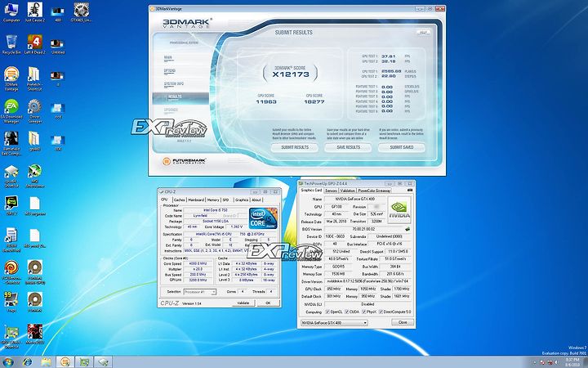Viewport: 588px width, 368px height.
Task: Click the GPU-Z Name field showing GeForce GTX 480
Action: point(354,199)
